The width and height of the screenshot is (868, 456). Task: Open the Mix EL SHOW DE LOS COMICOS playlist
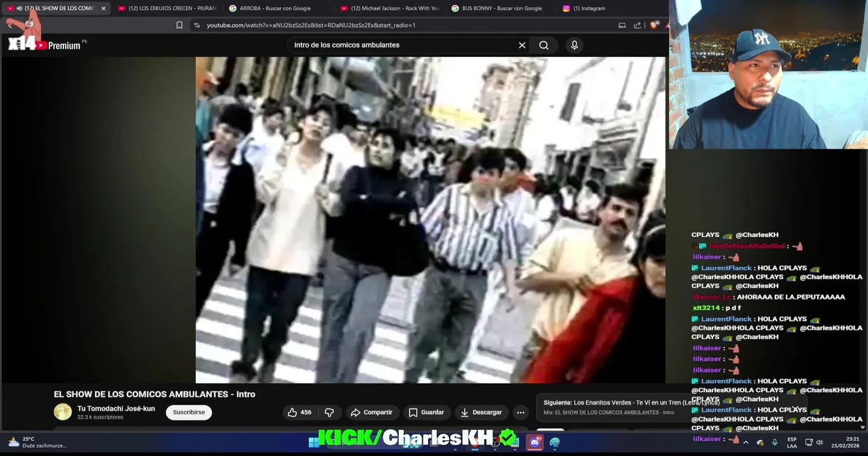point(608,412)
